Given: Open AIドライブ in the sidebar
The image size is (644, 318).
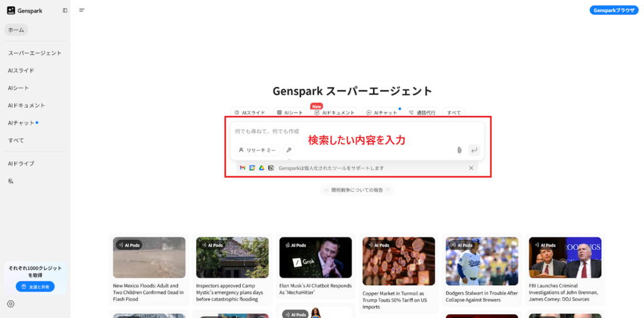Looking at the screenshot, I should click(21, 163).
